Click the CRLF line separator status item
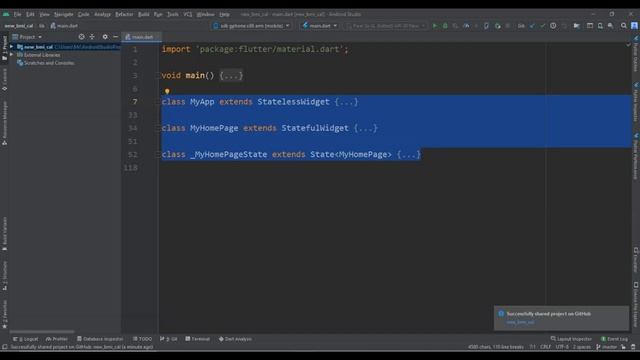The width and height of the screenshot is (640, 360). point(546,347)
